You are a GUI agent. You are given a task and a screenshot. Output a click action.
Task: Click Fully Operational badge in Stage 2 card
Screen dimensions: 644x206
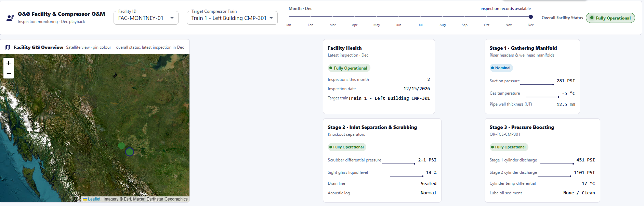(347, 147)
